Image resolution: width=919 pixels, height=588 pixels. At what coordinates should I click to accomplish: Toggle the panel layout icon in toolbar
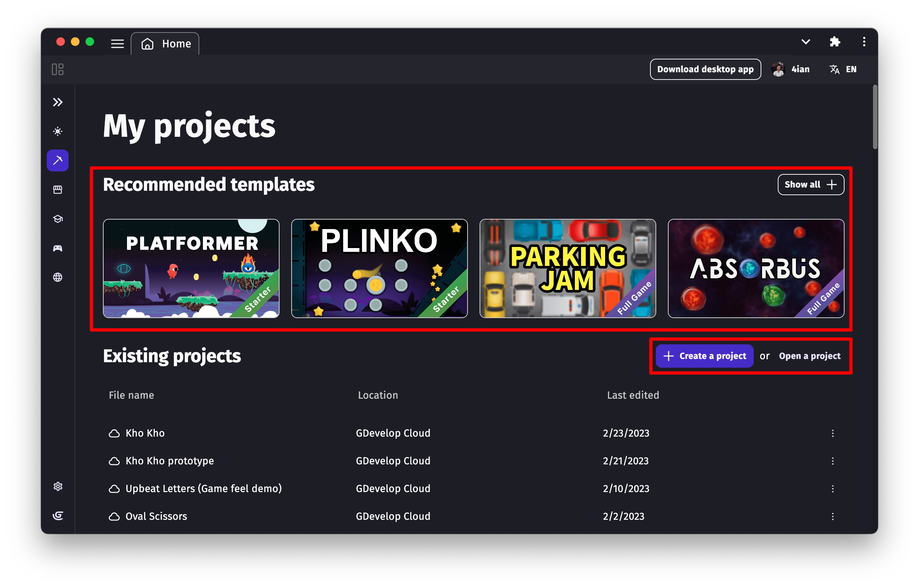[x=58, y=70]
